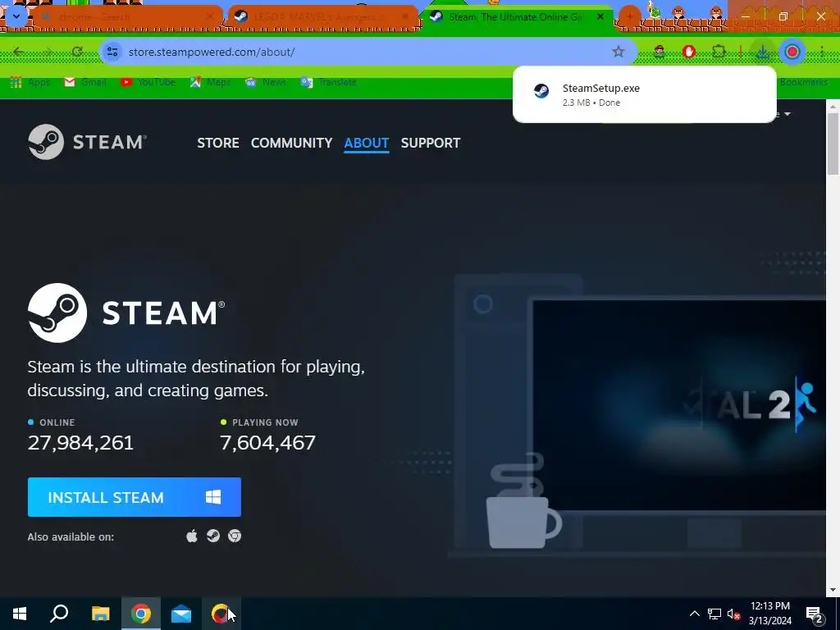Image resolution: width=840 pixels, height=630 pixels.
Task: Open the Steam logo in the site header
Action: point(87,142)
